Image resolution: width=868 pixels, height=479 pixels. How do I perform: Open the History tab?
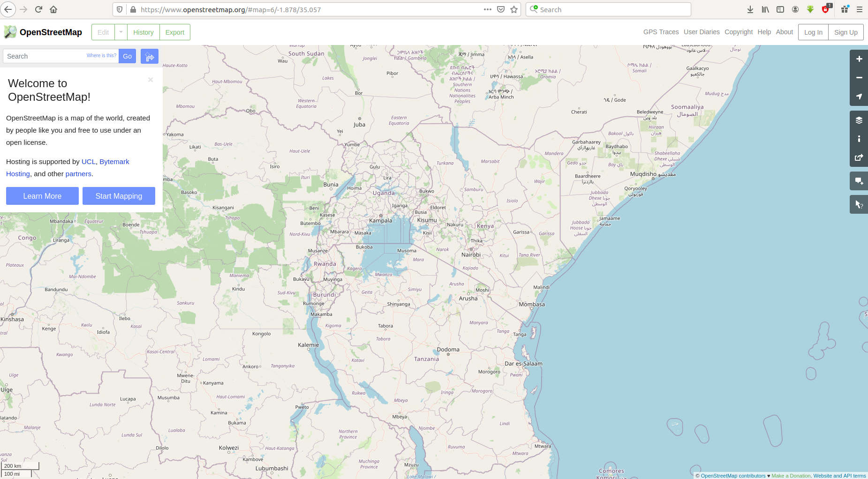point(143,32)
